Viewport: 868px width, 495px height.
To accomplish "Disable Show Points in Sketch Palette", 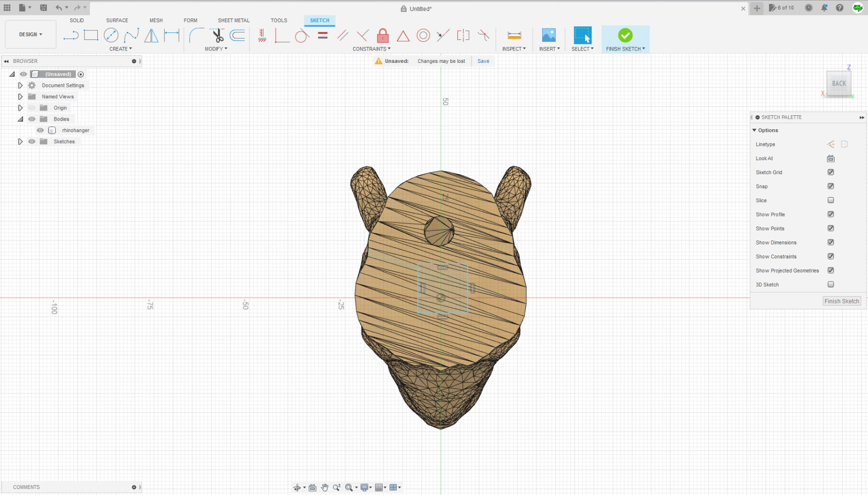I will (831, 228).
